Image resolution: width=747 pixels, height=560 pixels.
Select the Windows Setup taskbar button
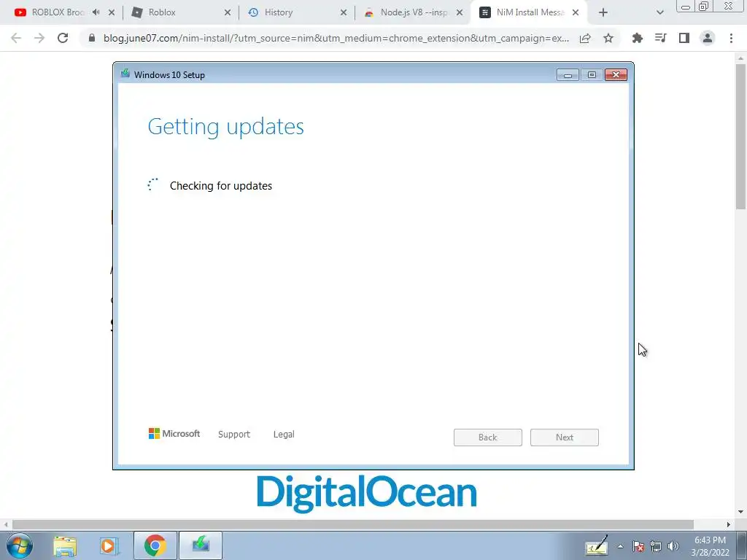(201, 545)
